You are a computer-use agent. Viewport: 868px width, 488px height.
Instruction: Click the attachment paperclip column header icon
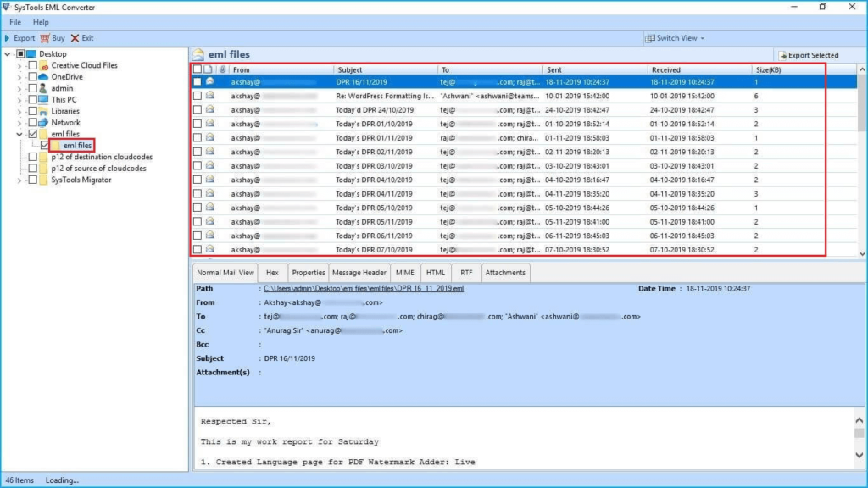221,69
